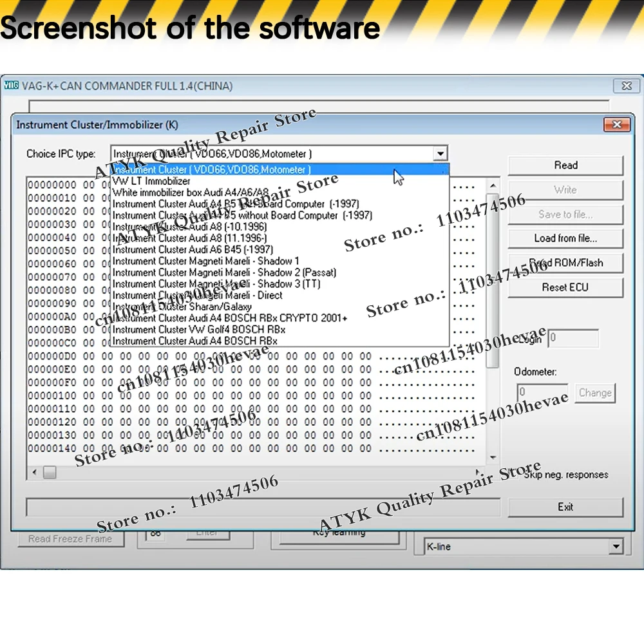Click hex row address 00000000
The width and height of the screenshot is (644, 644).
tap(52, 185)
